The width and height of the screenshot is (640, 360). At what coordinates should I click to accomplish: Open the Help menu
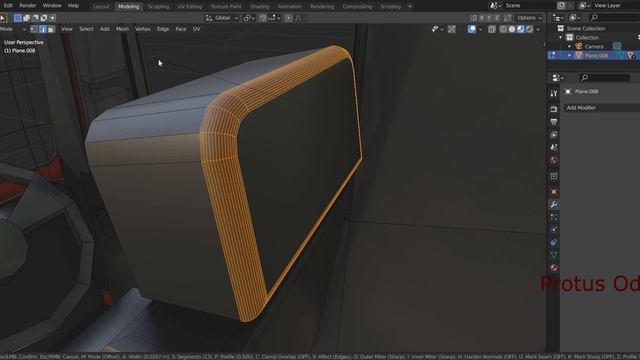(x=73, y=6)
